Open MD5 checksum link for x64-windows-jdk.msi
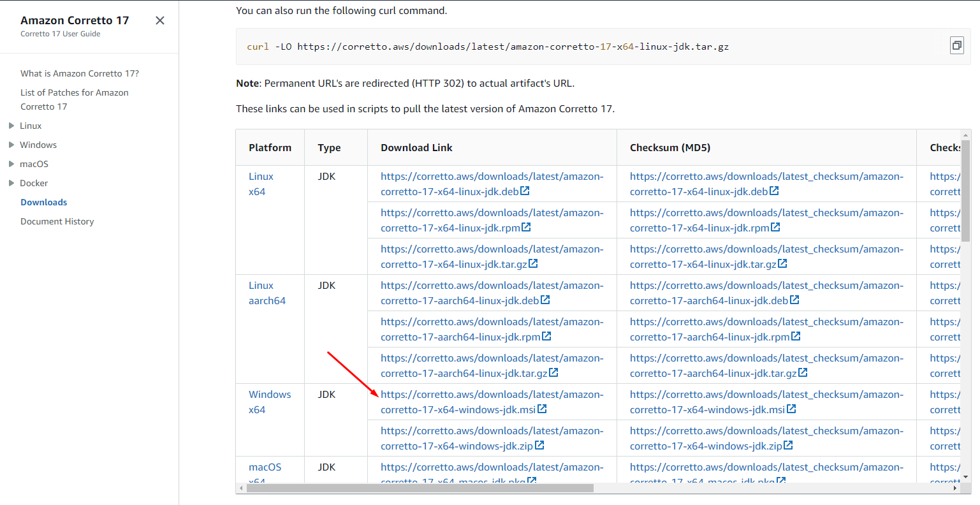This screenshot has width=980, height=505. 767,402
